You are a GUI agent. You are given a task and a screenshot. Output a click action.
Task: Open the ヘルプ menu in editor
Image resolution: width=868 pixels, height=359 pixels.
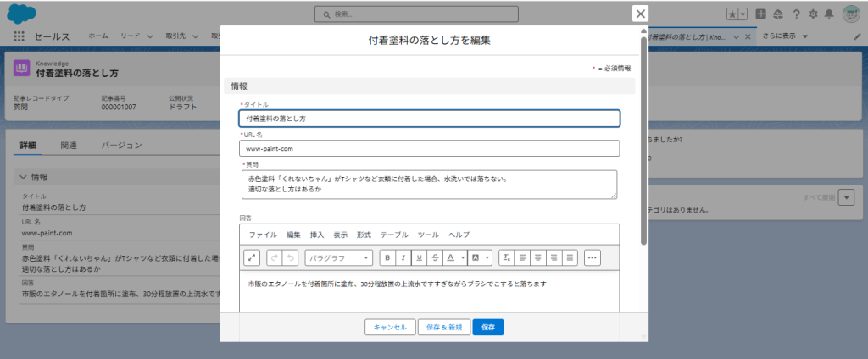point(459,235)
